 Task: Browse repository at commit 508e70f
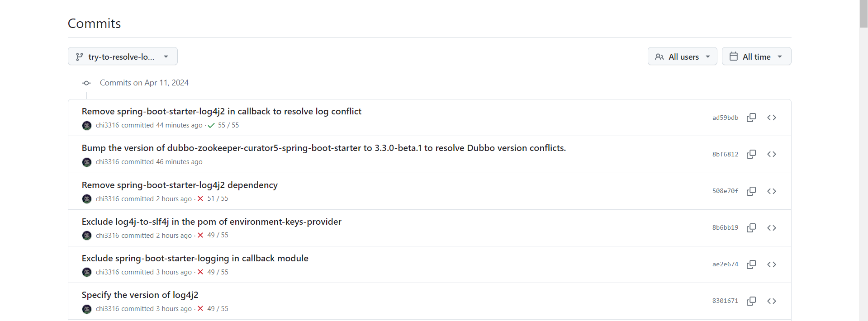(x=772, y=191)
